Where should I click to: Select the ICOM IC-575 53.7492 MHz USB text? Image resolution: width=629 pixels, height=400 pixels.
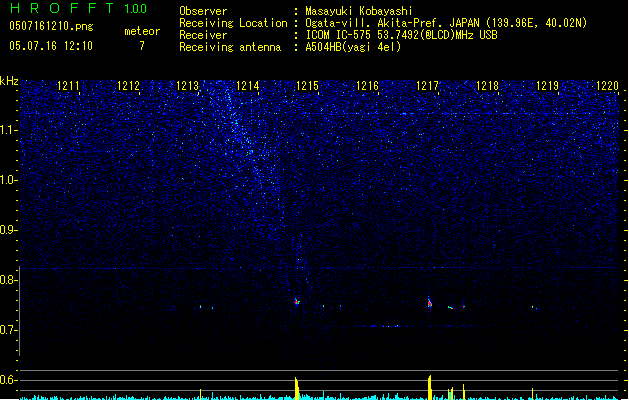pos(402,35)
